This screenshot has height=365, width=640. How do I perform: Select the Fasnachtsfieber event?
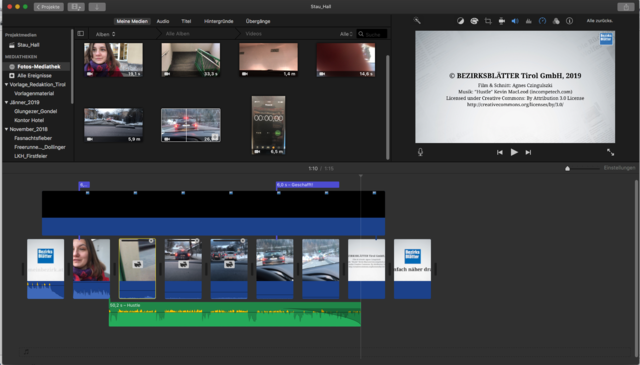(33, 138)
